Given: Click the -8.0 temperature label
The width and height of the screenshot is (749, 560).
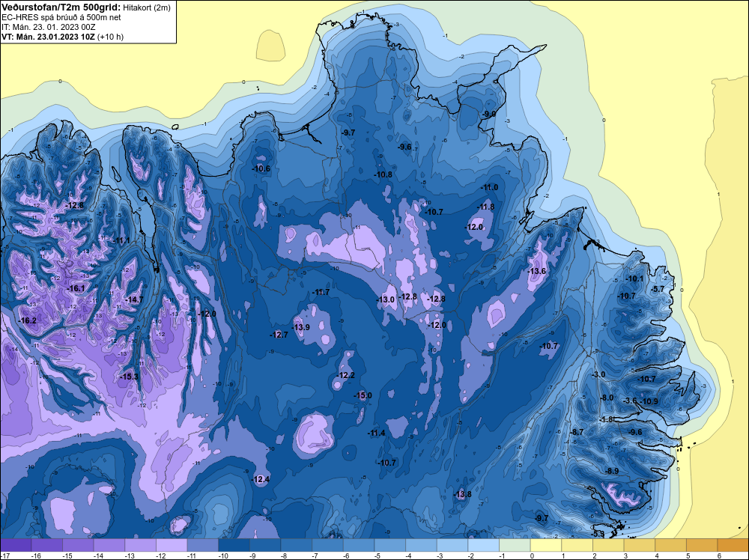Looking at the screenshot, I should [x=606, y=398].
